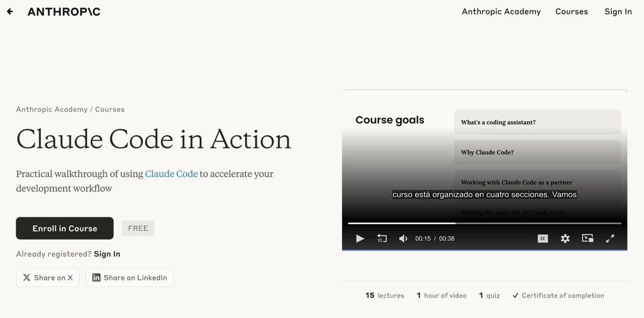Image resolution: width=644 pixels, height=318 pixels.
Task: Open the Claude Code hyperlink in description
Action: (x=171, y=174)
